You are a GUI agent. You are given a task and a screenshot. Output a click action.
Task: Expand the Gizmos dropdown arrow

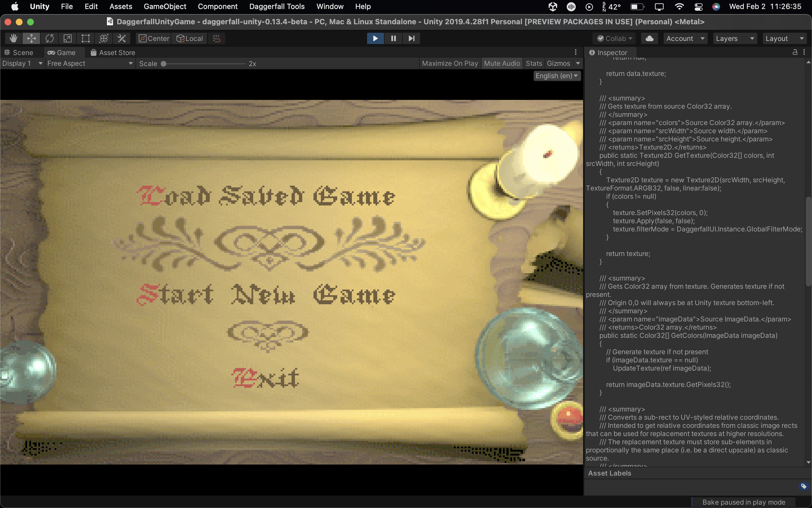[578, 63]
